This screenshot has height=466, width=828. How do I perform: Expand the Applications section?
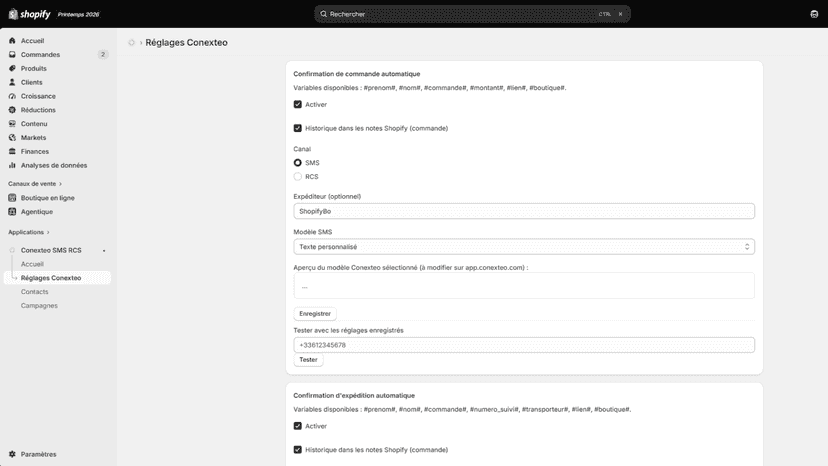tap(29, 232)
